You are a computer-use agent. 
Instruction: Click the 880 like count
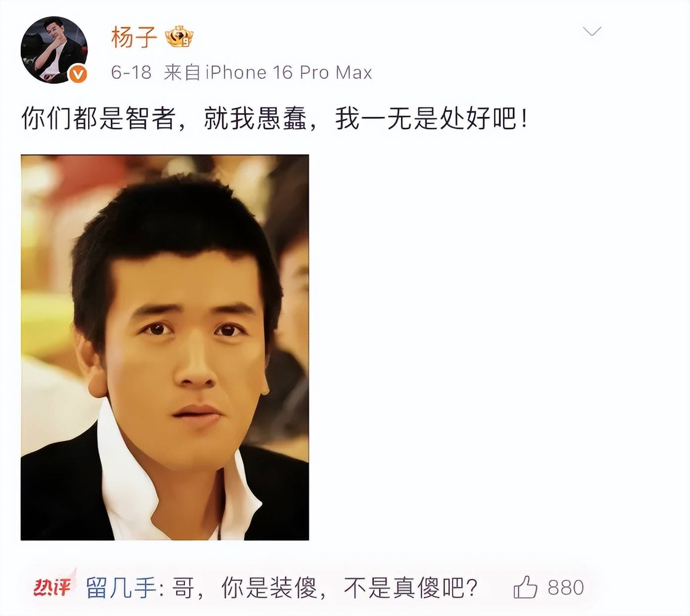(x=566, y=588)
